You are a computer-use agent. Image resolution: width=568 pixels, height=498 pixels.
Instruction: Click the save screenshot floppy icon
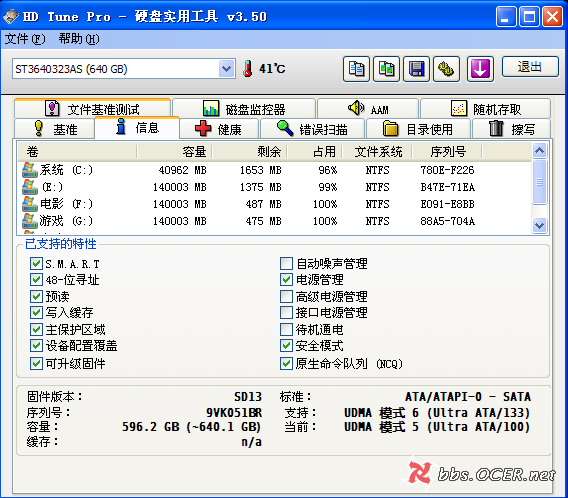click(417, 68)
